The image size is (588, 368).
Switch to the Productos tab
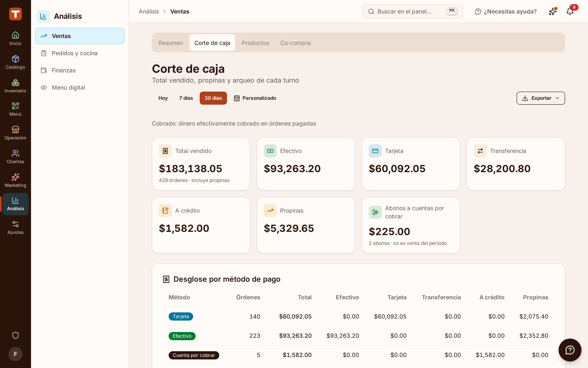pyautogui.click(x=255, y=43)
